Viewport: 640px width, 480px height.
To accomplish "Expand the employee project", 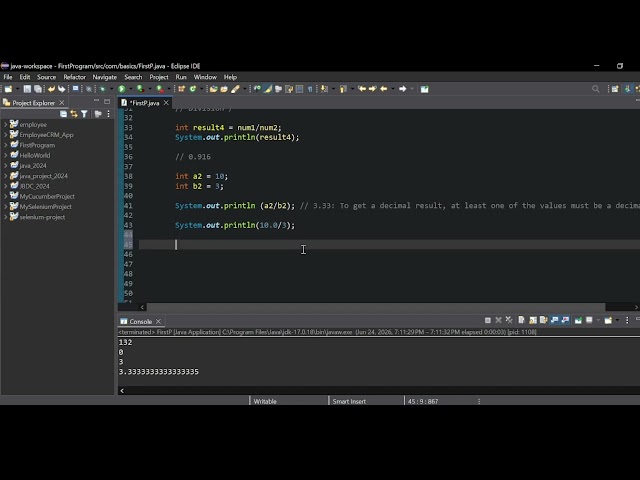I will pos(6,124).
